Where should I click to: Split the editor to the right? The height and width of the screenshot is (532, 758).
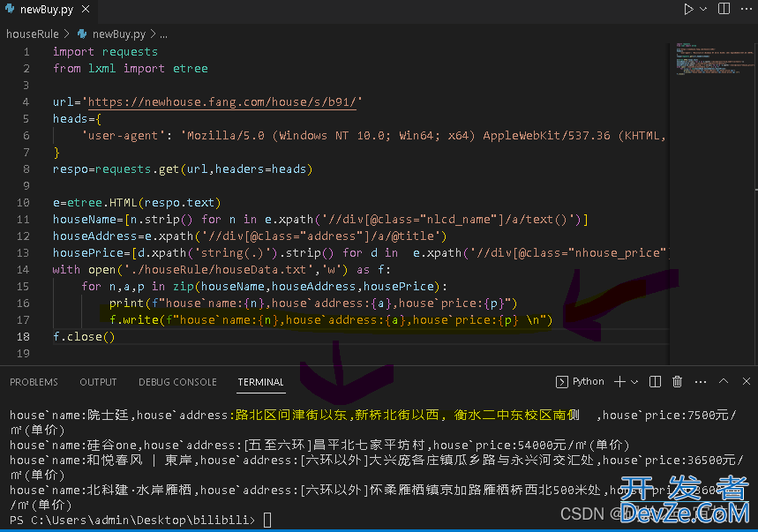click(724, 9)
